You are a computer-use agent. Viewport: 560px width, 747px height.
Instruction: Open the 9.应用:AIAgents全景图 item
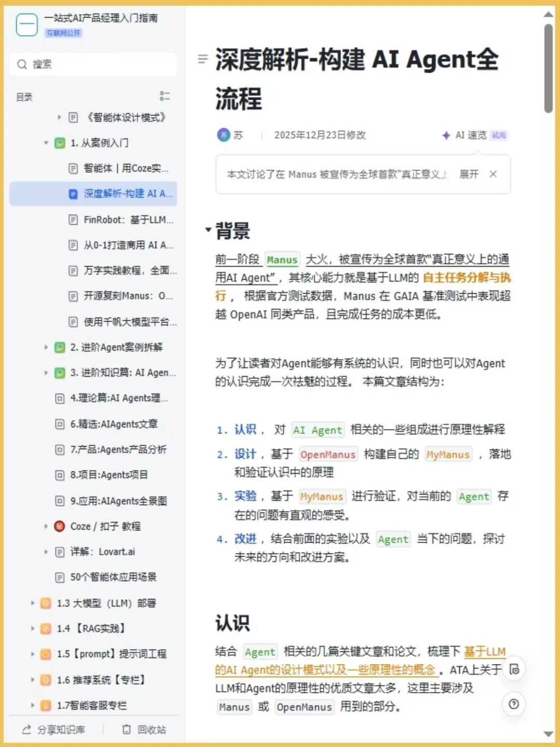pos(111,501)
